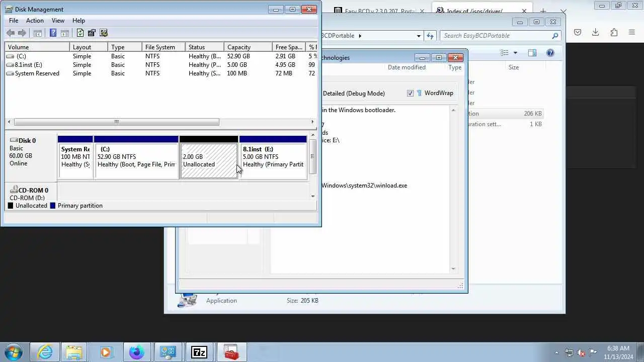This screenshot has width=644, height=362.
Task: Sort by the Status column header
Action: click(205, 47)
